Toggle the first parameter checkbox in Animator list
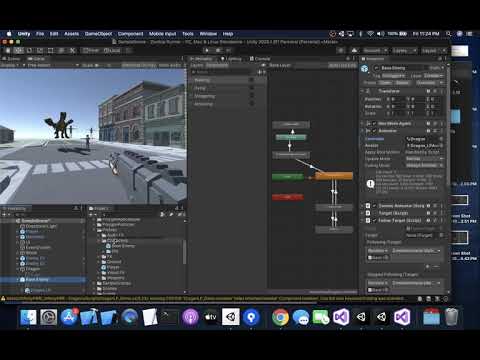Image resolution: width=480 pixels, height=360 pixels. [252, 80]
